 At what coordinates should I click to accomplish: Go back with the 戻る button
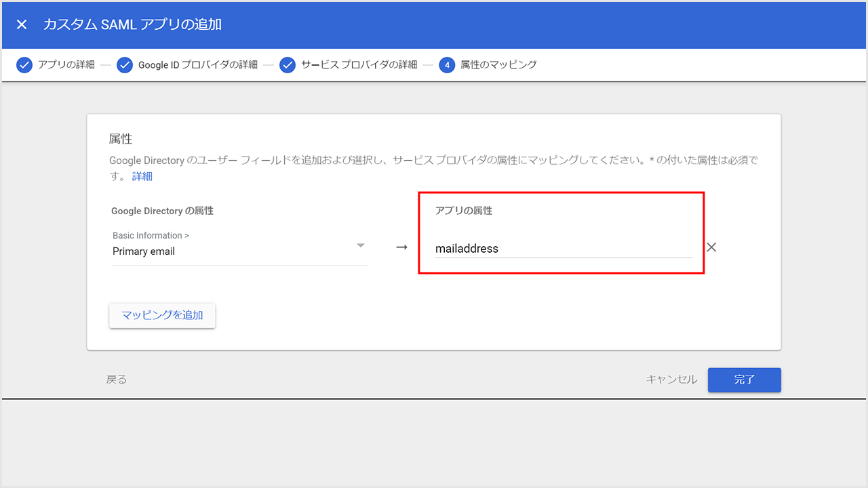point(117,380)
